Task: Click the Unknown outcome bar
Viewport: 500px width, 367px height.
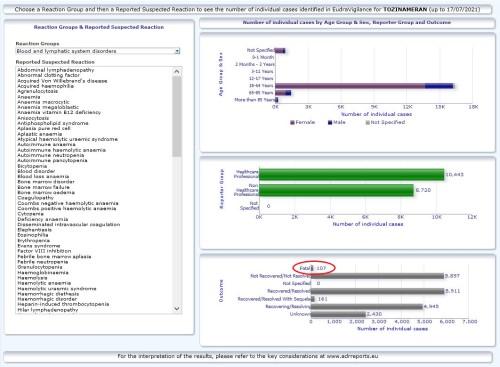Action: tap(338, 314)
